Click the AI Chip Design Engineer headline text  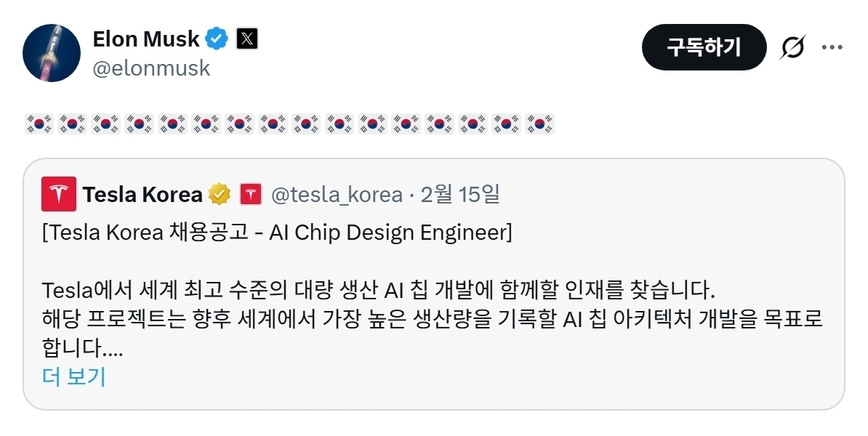278,233
